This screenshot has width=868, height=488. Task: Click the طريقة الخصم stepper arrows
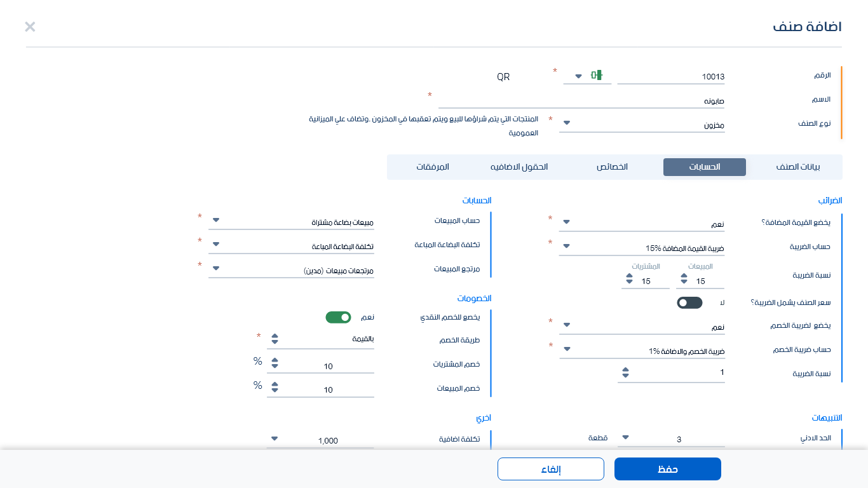coord(275,339)
